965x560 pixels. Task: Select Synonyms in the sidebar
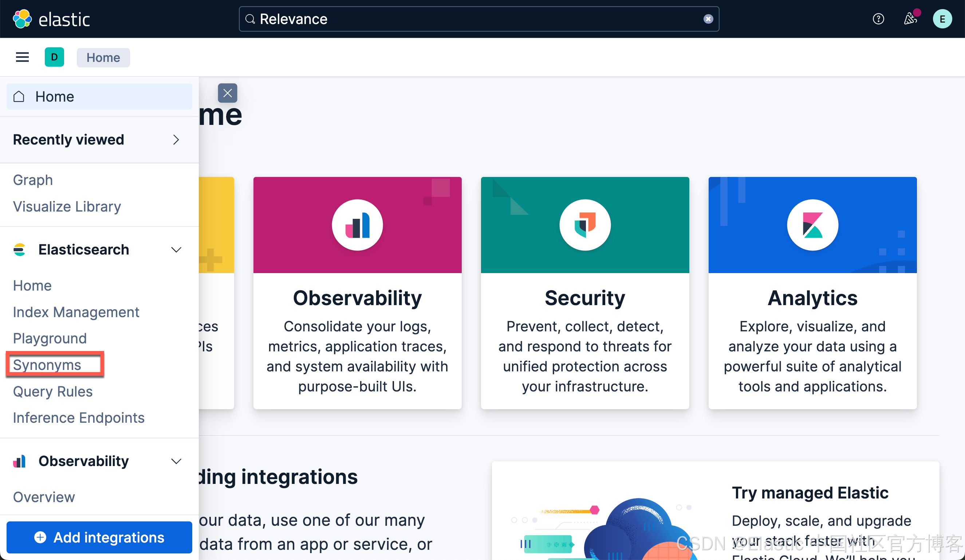47,364
